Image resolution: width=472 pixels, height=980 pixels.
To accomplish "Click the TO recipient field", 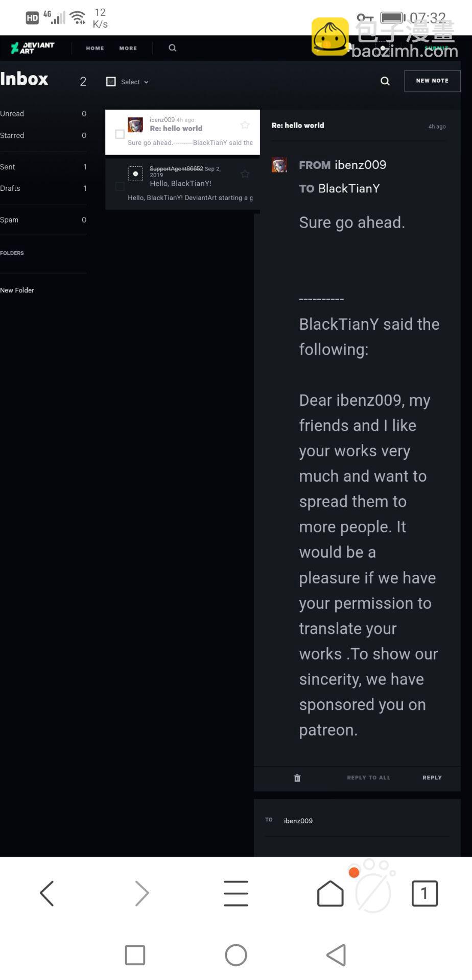I will pos(358,821).
